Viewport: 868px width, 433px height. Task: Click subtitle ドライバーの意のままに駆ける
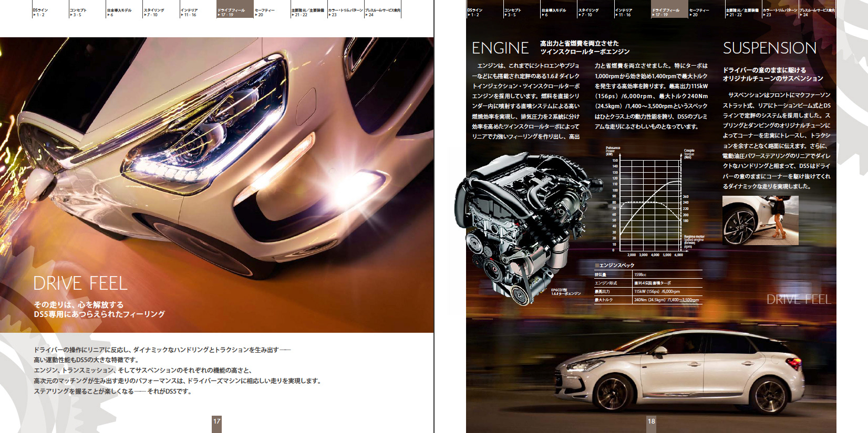tap(764, 70)
